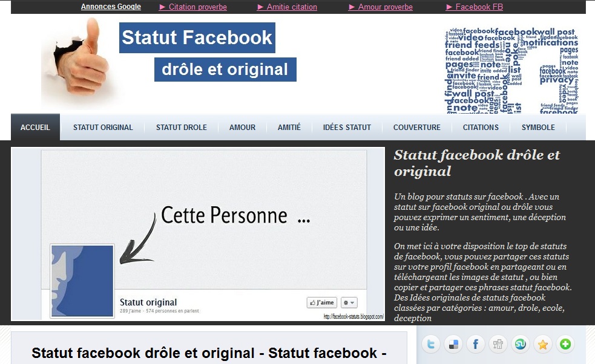Visit the Amour proverbe ad link
Viewport: 595px width, 364px height.
pyautogui.click(x=381, y=7)
